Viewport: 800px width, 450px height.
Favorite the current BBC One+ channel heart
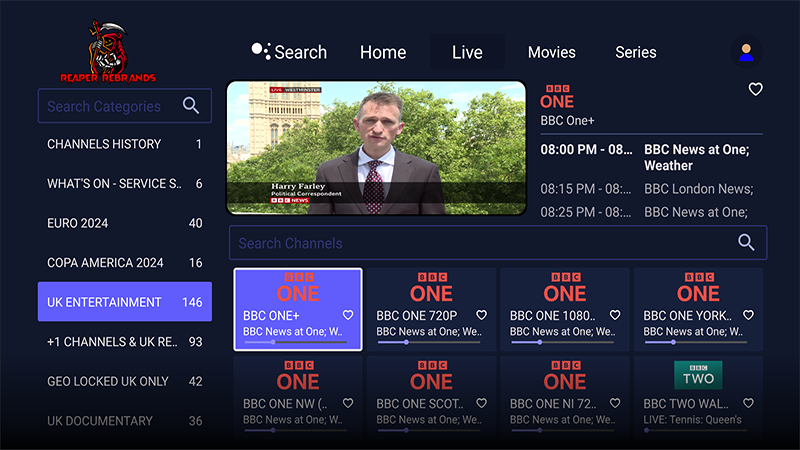pyautogui.click(x=755, y=89)
